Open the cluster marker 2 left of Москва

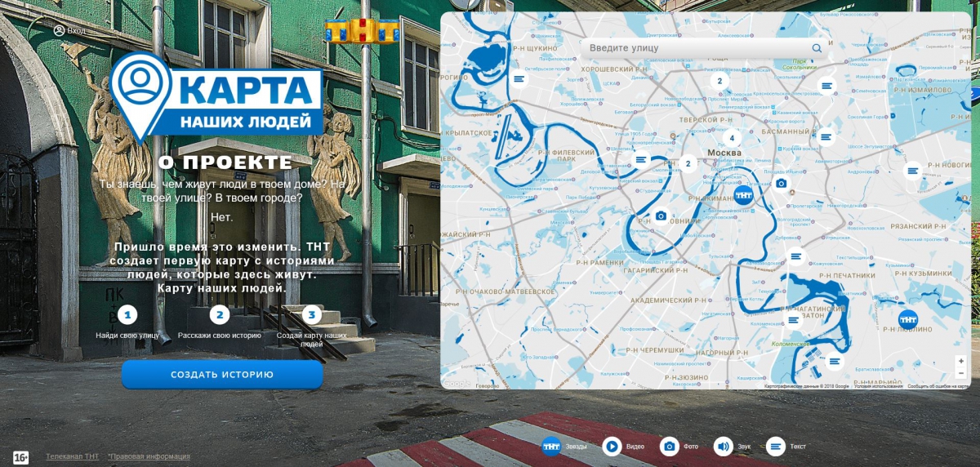pyautogui.click(x=688, y=163)
